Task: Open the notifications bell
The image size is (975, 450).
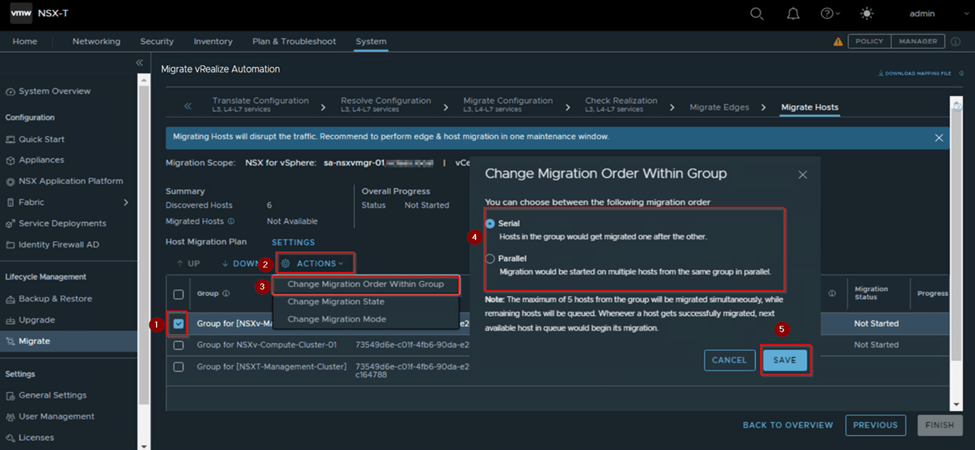Action: 793,14
